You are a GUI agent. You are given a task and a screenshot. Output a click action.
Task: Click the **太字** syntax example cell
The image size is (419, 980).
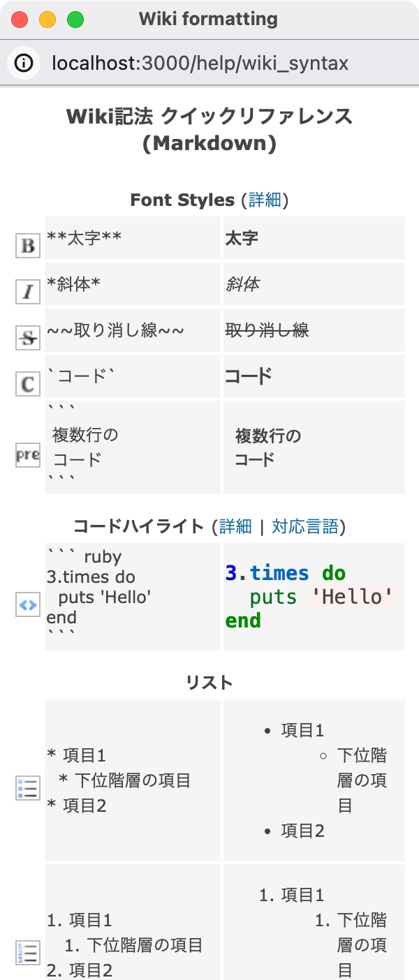tap(133, 238)
